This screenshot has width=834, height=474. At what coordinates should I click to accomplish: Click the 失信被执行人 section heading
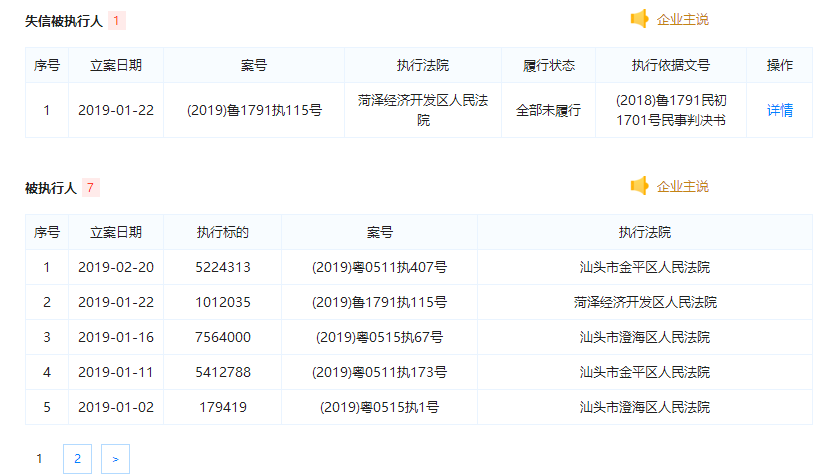(x=64, y=21)
